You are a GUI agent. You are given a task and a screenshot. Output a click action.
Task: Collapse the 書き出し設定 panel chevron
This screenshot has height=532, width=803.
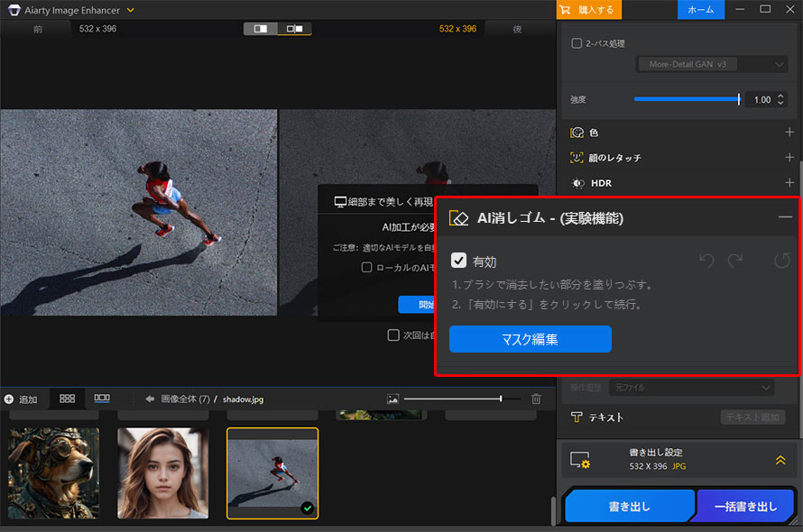[780, 459]
